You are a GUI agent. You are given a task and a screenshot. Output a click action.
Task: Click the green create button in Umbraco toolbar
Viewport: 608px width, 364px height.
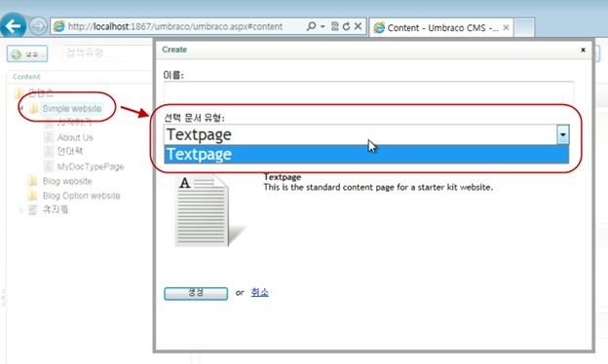point(27,54)
